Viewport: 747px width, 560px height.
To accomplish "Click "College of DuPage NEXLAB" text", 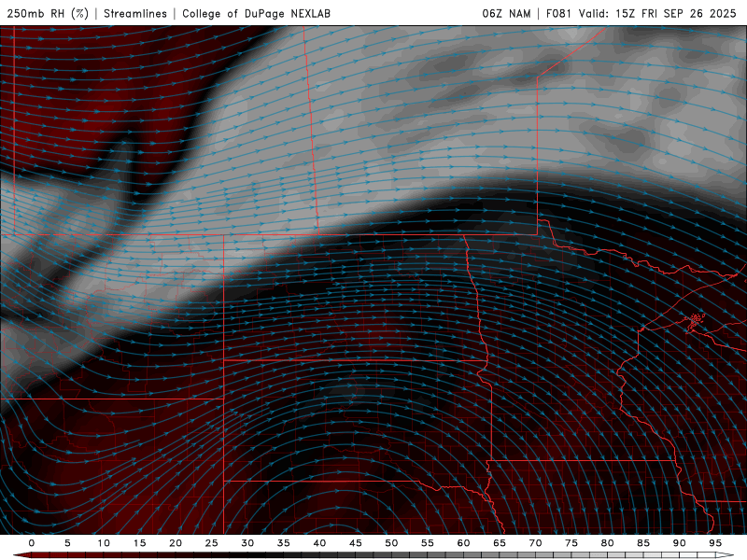I will pyautogui.click(x=256, y=13).
